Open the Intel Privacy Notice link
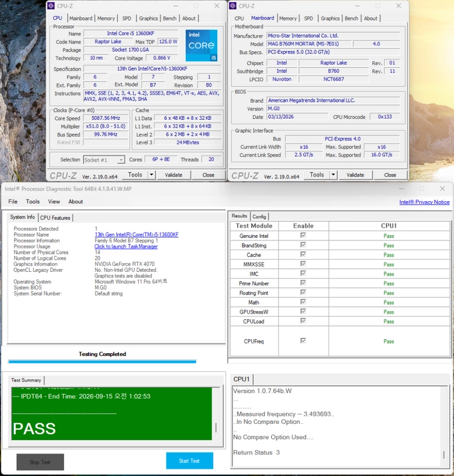 click(x=424, y=202)
